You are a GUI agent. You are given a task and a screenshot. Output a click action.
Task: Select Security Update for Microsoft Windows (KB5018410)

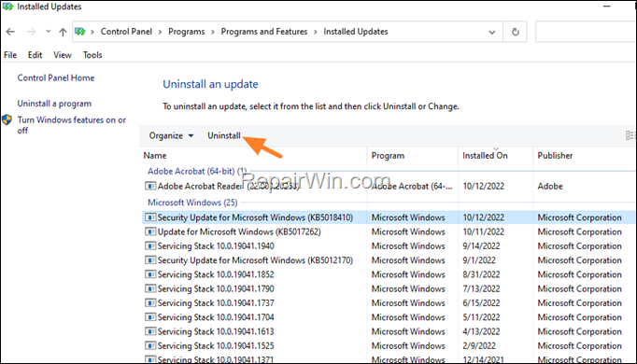(255, 217)
